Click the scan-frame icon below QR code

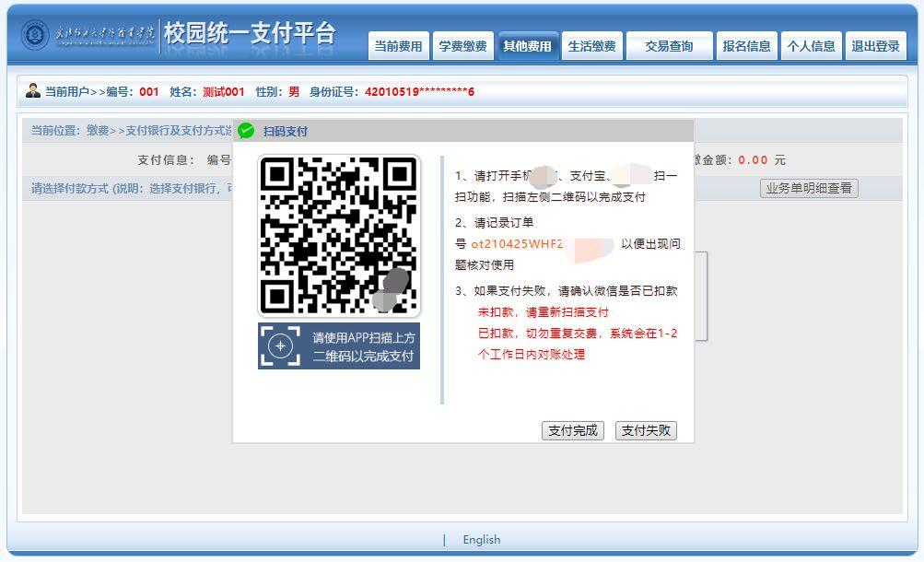(x=280, y=345)
